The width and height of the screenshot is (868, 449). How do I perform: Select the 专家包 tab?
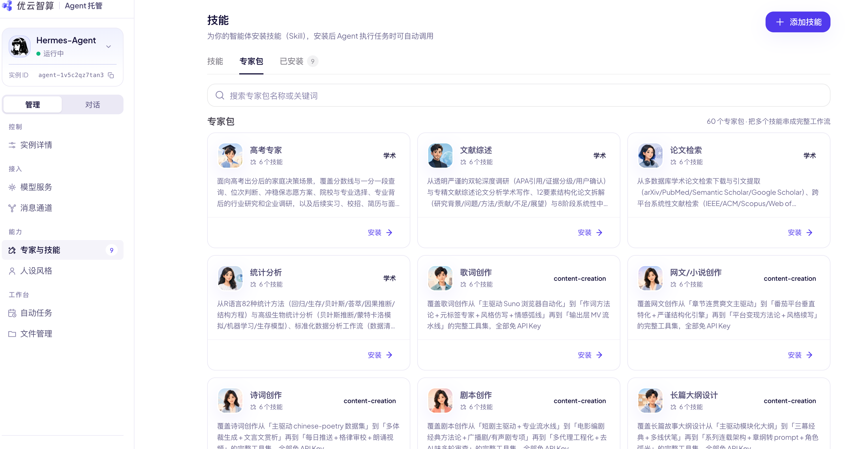coord(251,61)
